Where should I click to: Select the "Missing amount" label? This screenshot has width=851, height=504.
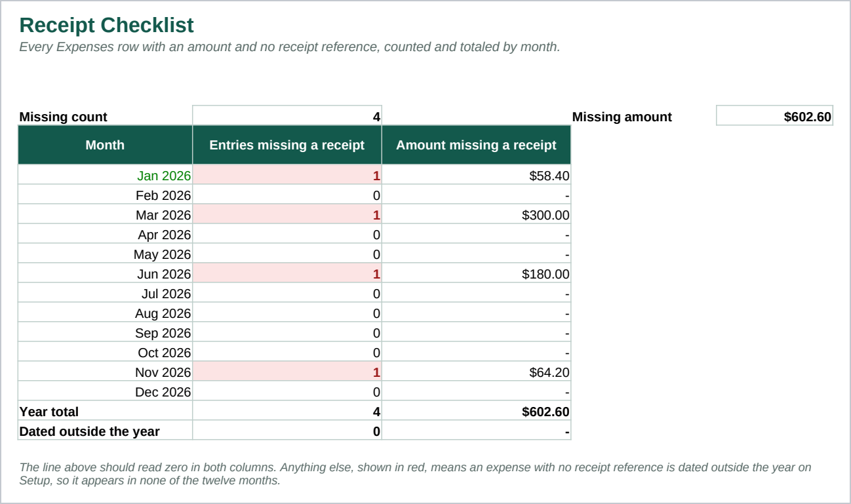622,117
